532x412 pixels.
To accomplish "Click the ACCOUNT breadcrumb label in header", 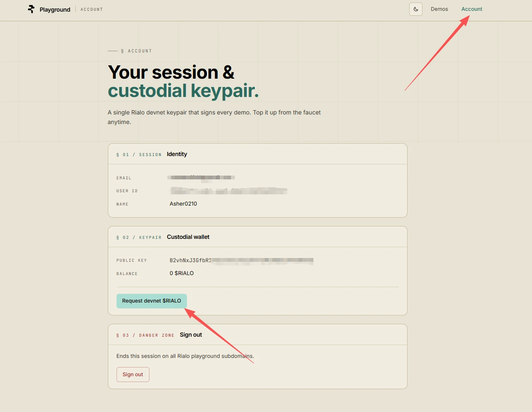I will click(x=92, y=9).
